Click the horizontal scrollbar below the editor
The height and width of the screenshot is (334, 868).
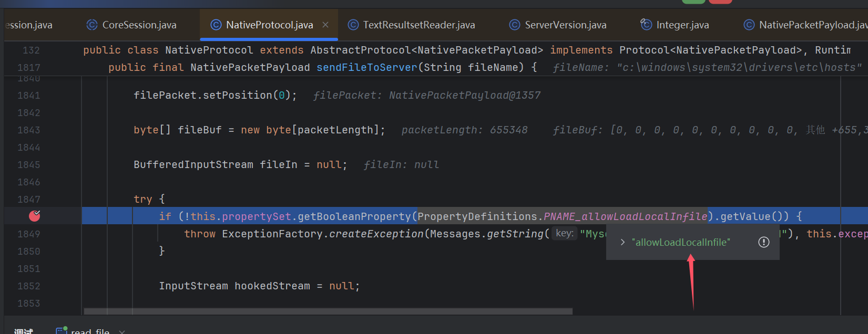pos(328,311)
